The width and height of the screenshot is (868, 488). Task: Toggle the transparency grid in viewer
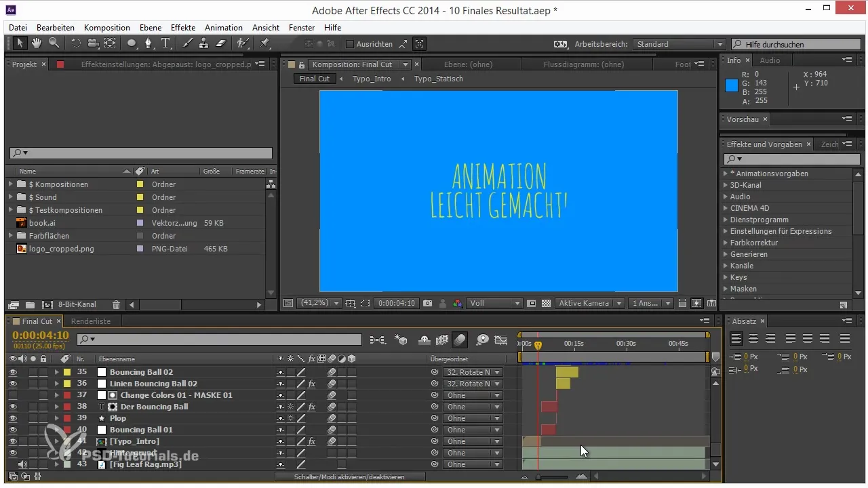click(x=547, y=304)
